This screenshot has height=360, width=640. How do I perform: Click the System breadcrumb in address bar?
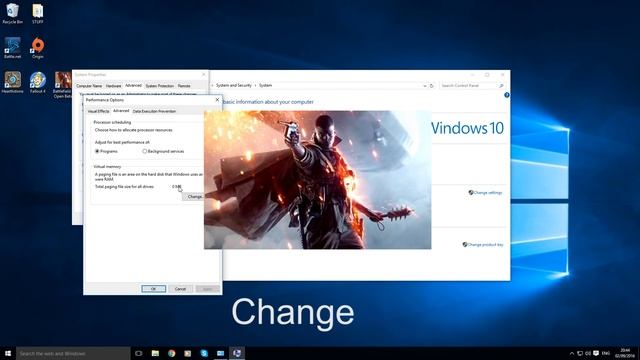point(265,86)
